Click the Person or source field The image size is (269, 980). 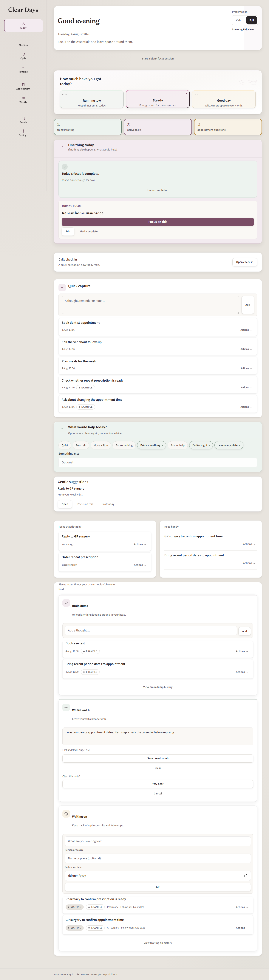click(x=158, y=858)
